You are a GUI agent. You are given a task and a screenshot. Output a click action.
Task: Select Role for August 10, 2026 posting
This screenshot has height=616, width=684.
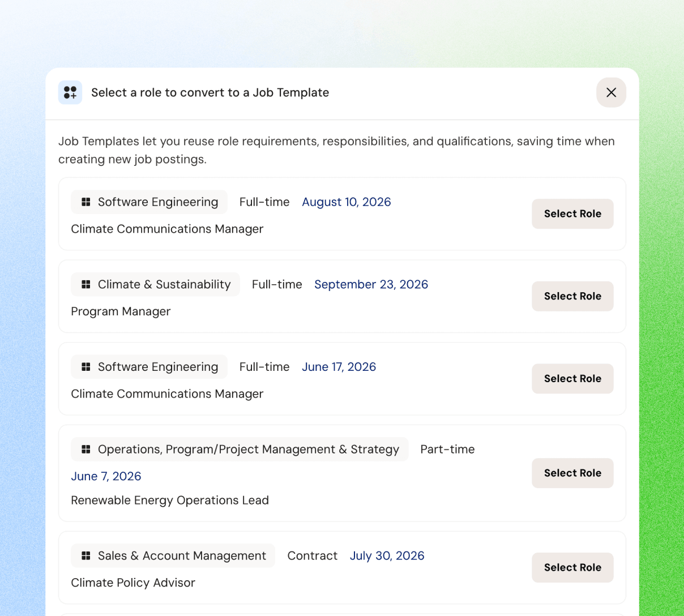point(572,213)
